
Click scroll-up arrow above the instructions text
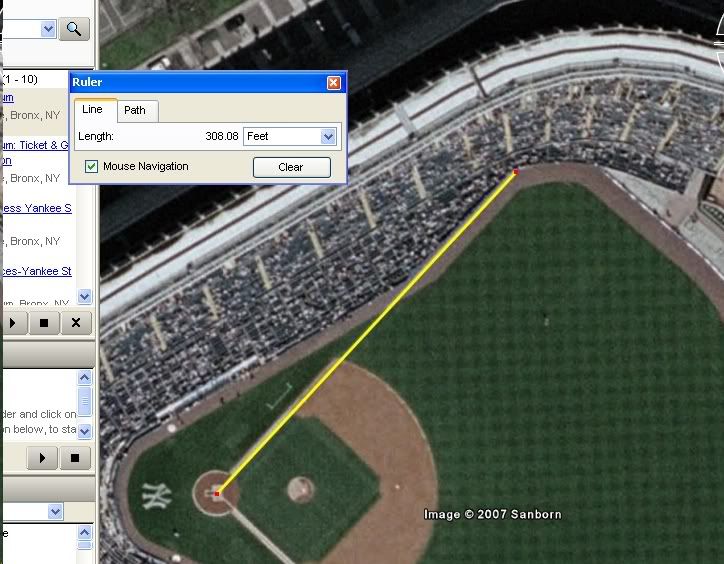(84, 378)
